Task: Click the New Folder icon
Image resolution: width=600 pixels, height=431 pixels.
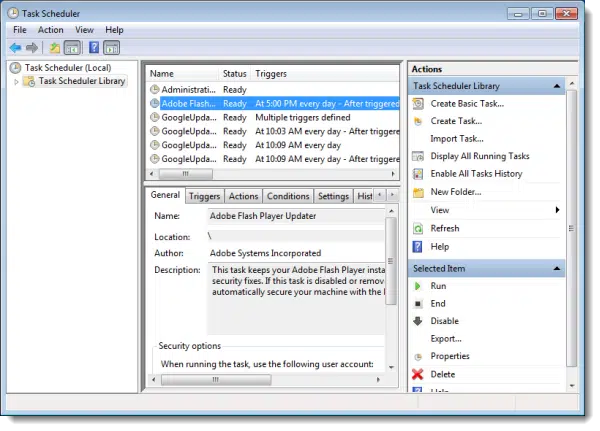Action: pyautogui.click(x=418, y=192)
